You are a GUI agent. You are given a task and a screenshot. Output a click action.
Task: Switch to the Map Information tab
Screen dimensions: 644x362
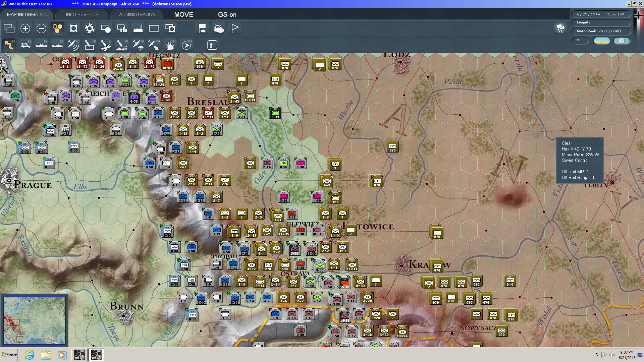pos(27,14)
